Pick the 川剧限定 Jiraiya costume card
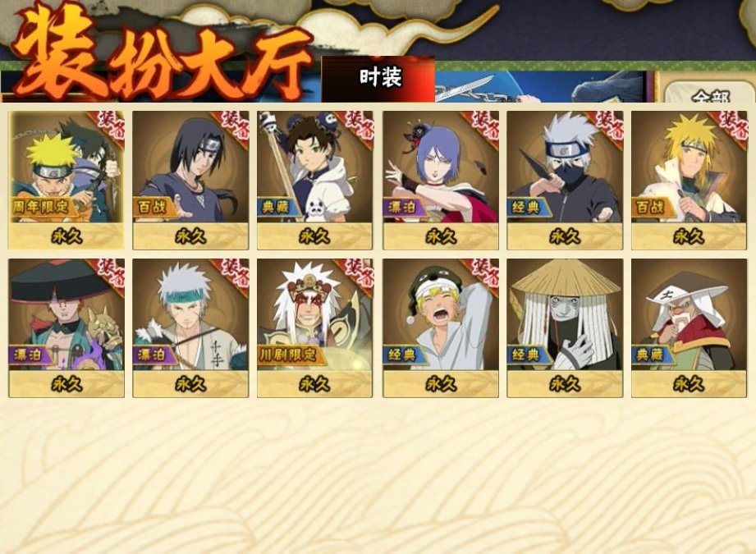Viewport: 756px width, 554px height. click(315, 327)
